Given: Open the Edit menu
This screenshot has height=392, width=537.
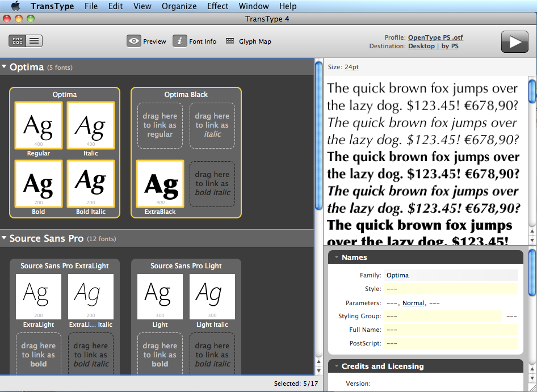Looking at the screenshot, I should pyautogui.click(x=115, y=6).
